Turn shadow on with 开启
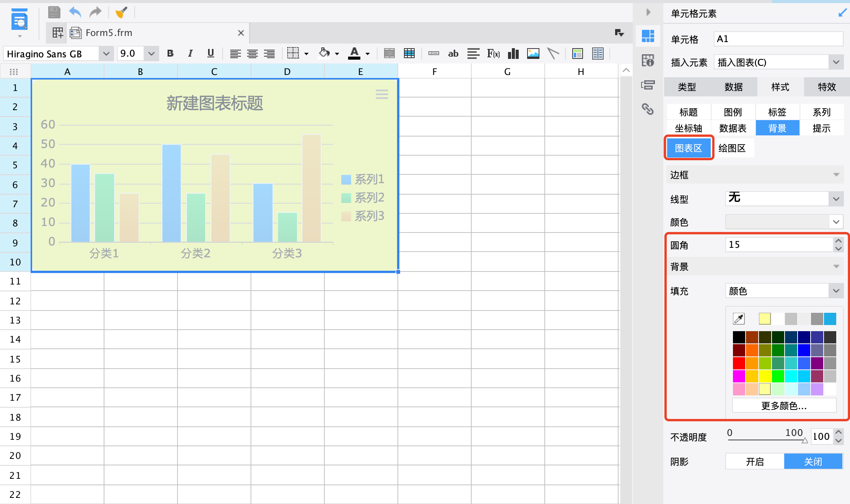The height and width of the screenshot is (504, 850). click(755, 462)
